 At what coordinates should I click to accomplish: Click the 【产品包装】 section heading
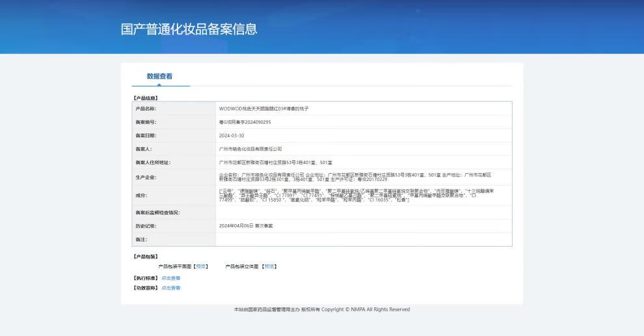146,257
